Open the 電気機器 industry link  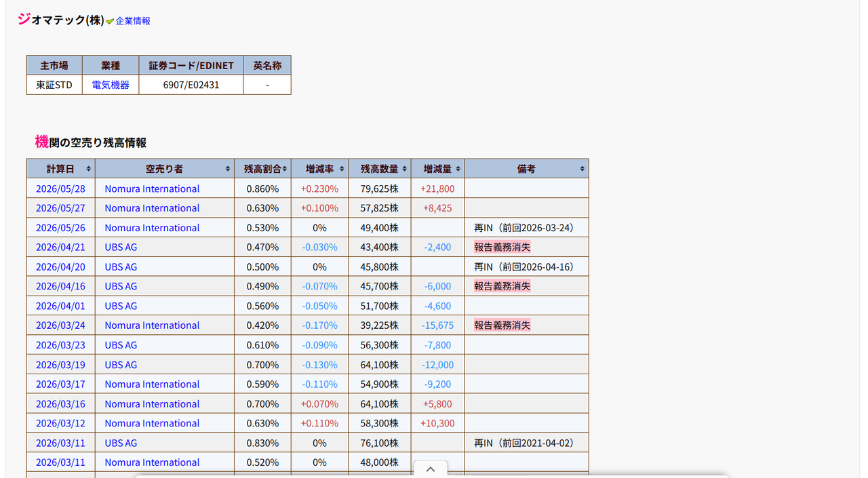pos(111,85)
